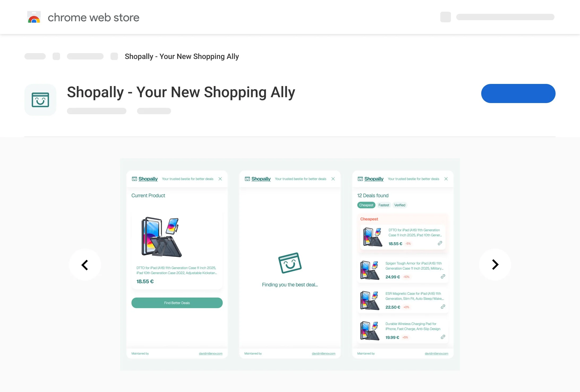Go to previous screenshot with left arrow

tap(85, 265)
